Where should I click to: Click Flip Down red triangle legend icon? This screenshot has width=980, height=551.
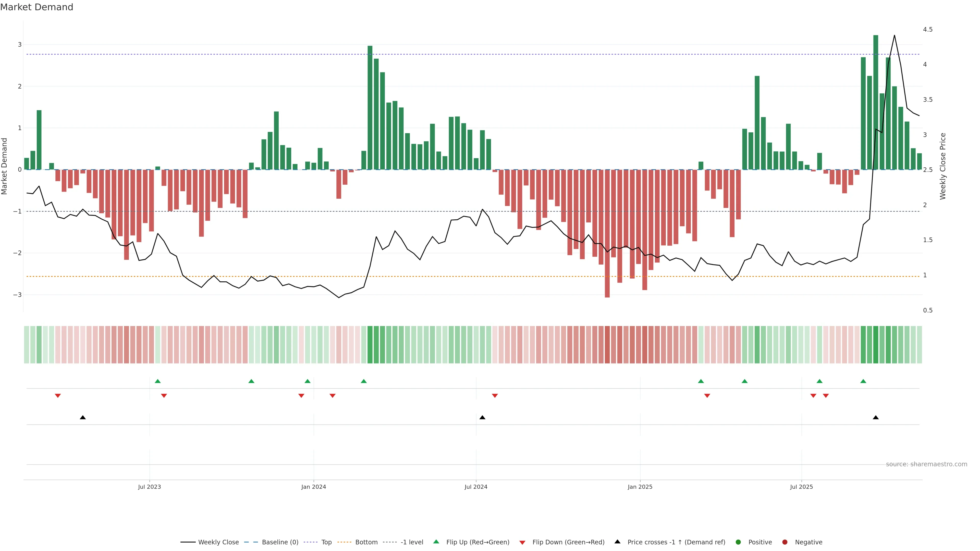point(522,542)
